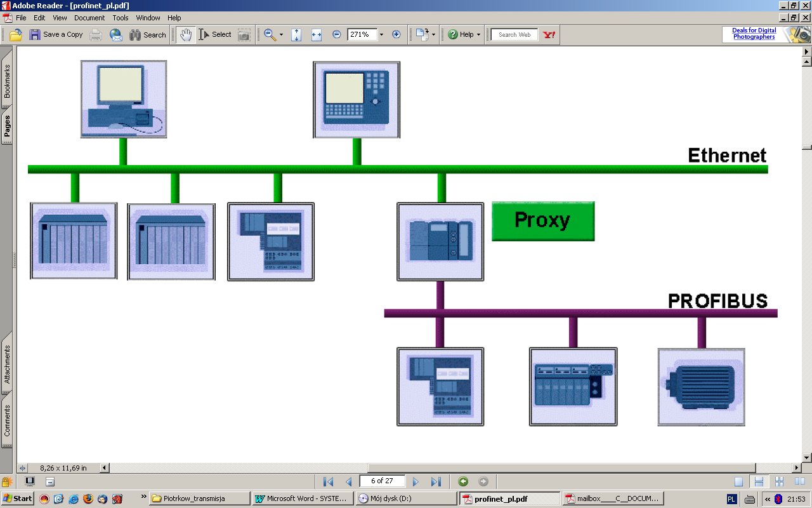
Task: Open the Edit menu
Action: click(x=39, y=18)
